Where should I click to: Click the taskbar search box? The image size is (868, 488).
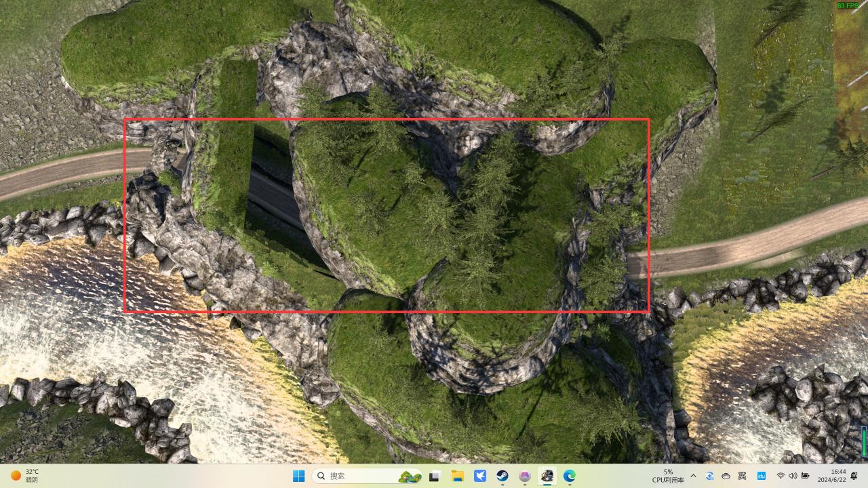[x=368, y=476]
